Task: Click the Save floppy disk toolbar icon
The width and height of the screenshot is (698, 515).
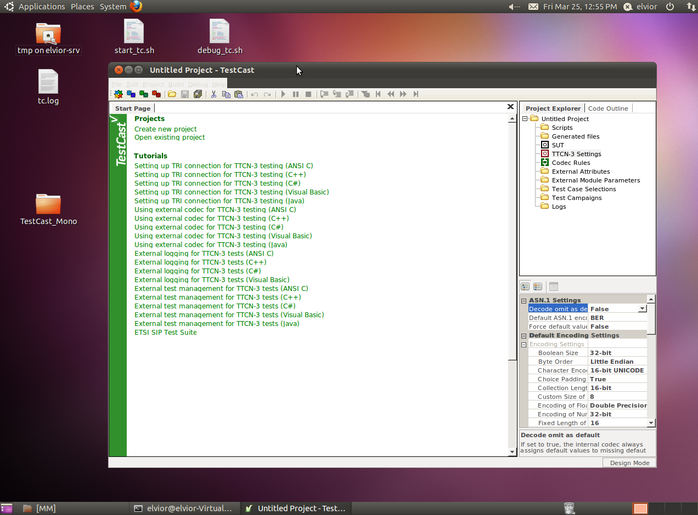Action: pos(185,94)
